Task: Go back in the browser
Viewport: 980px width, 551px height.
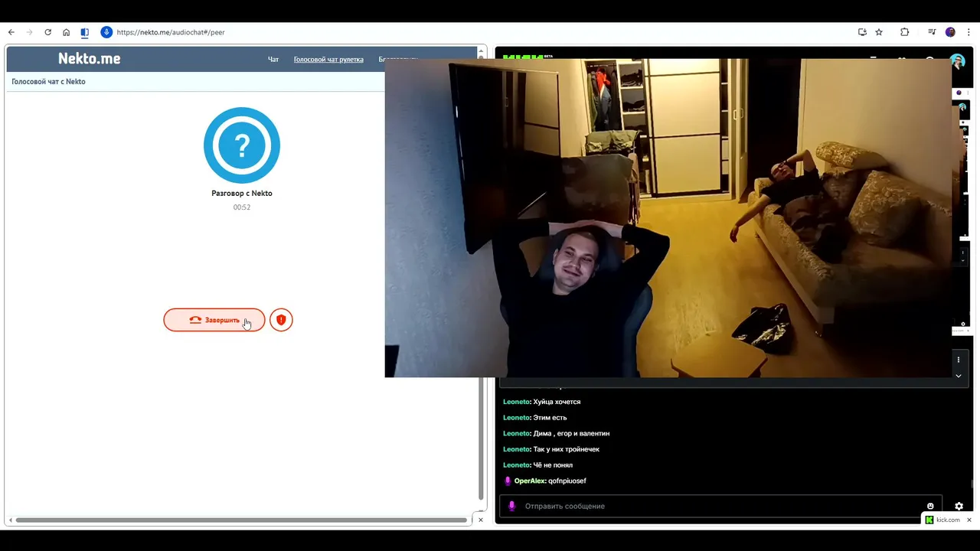Action: [x=11, y=32]
